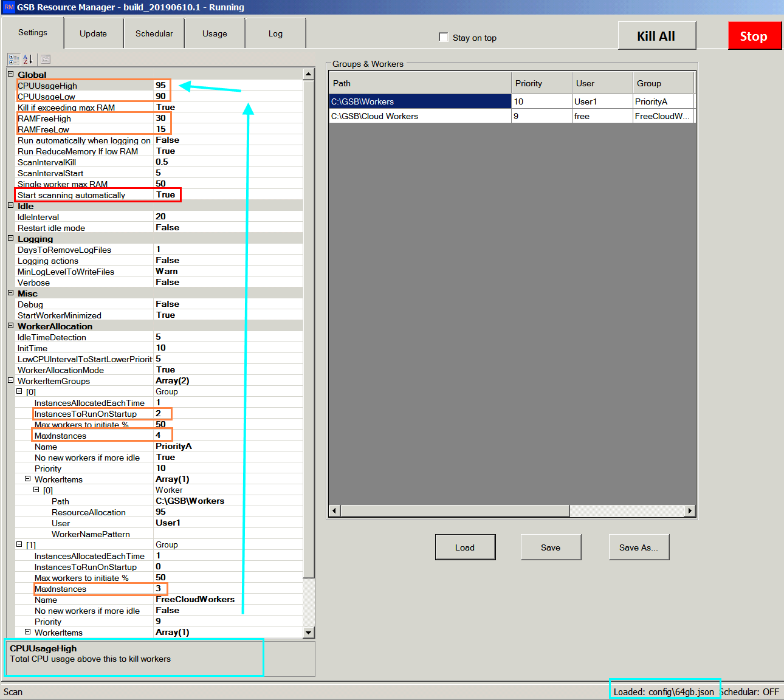Select the Verbose property
This screenshot has height=700, width=784.
coord(159,282)
